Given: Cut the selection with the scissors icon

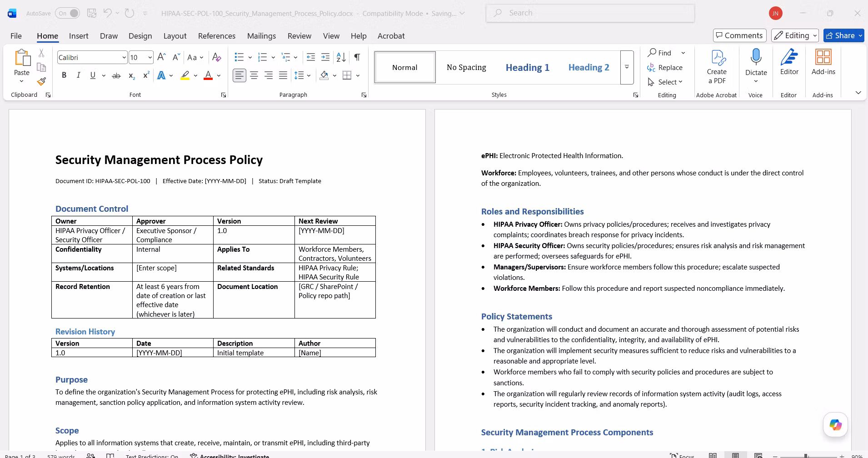Looking at the screenshot, I should [x=41, y=53].
